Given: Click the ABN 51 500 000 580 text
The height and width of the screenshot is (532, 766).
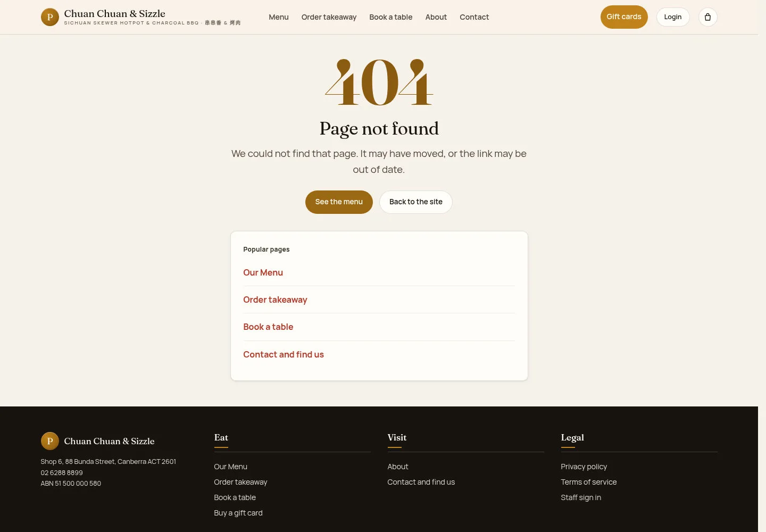Looking at the screenshot, I should 71,483.
